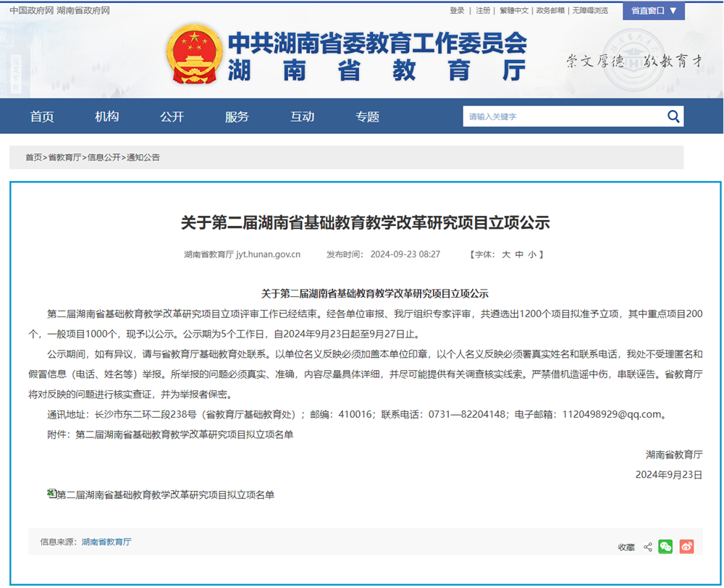Open the 机构 navigation menu
The image size is (724, 588).
click(107, 117)
